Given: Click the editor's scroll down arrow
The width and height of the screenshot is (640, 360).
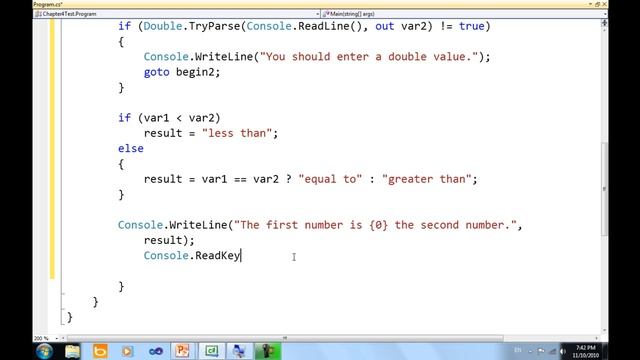Looking at the screenshot, I should click(604, 331).
